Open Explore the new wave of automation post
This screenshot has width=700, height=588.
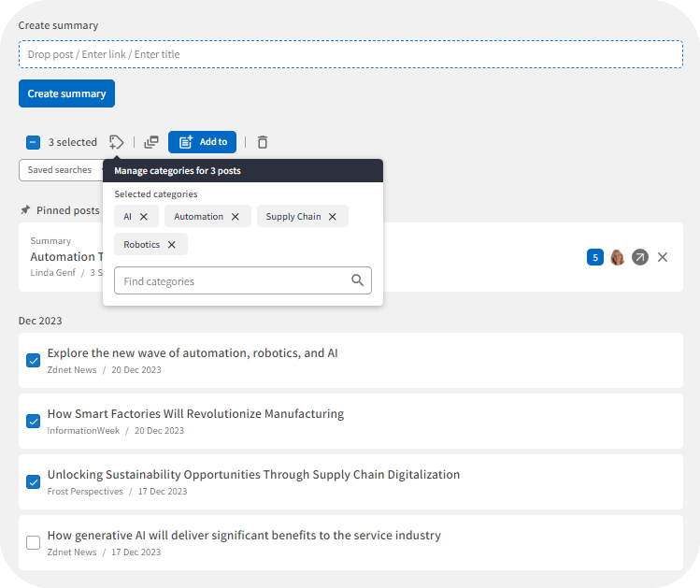(193, 352)
